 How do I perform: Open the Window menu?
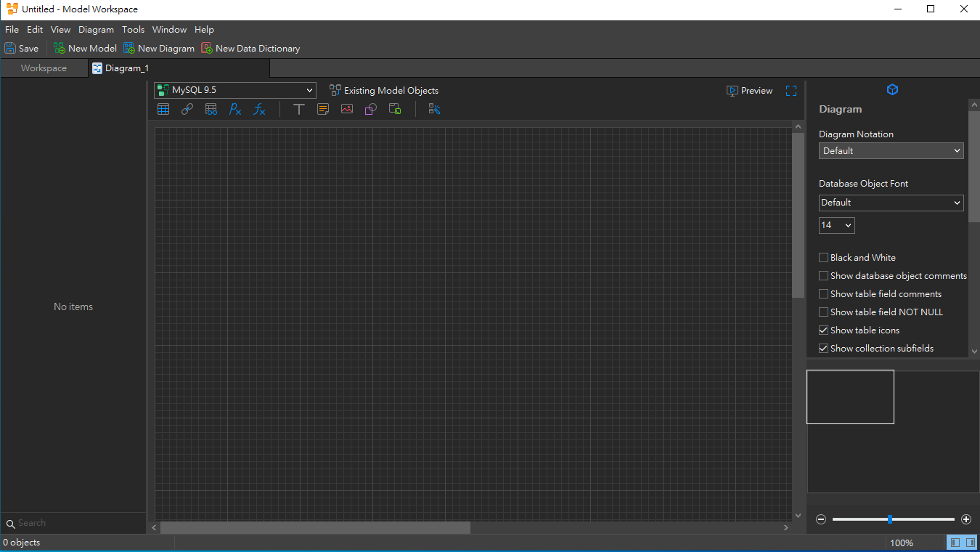169,30
